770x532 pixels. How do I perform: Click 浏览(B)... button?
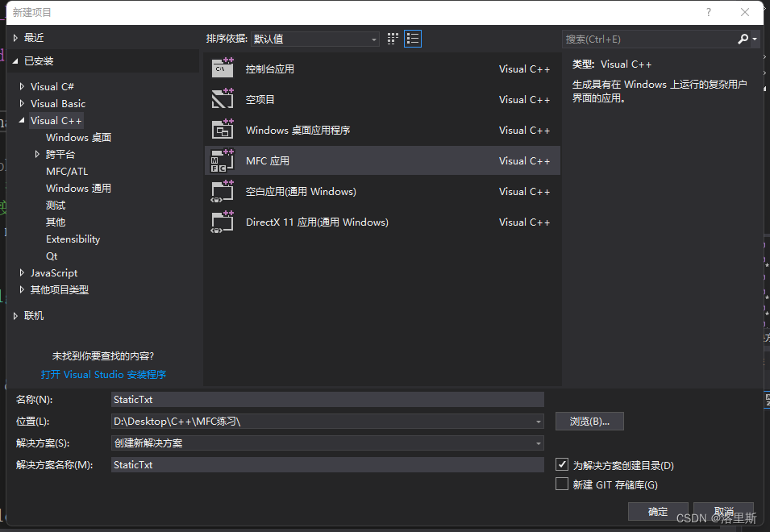coord(589,421)
